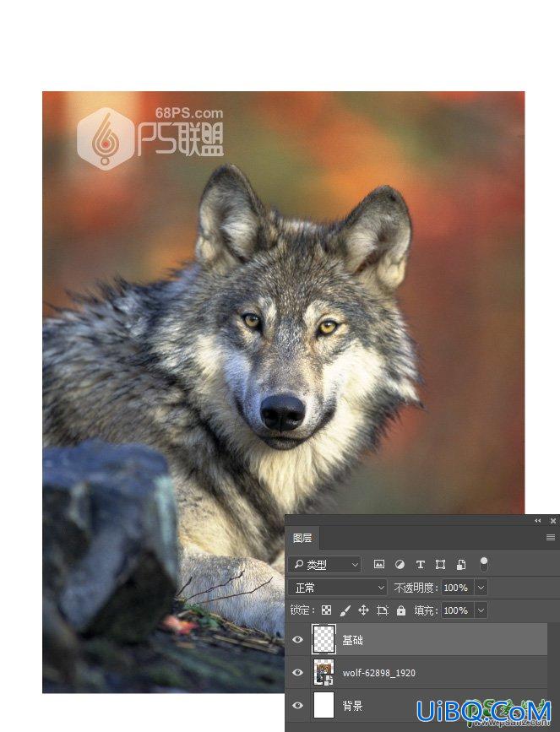Close the Layers panel with X
The height and width of the screenshot is (732, 560).
pyautogui.click(x=553, y=521)
